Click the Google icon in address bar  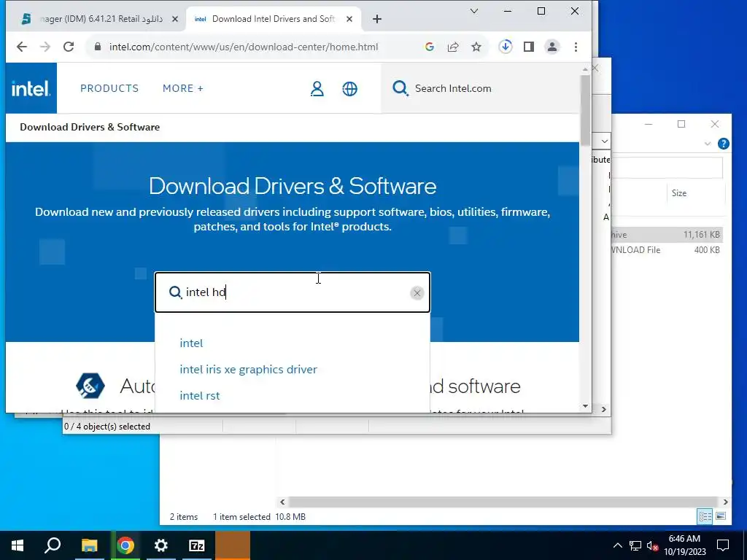click(430, 47)
